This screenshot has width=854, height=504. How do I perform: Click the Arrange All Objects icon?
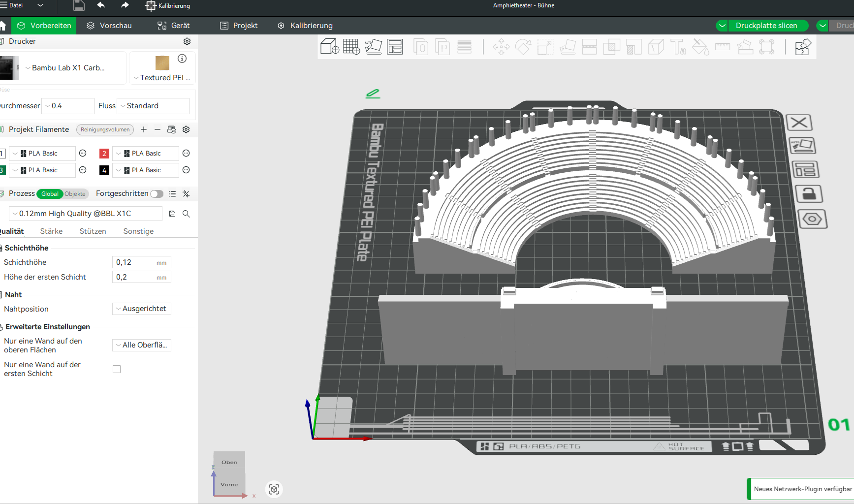coord(395,47)
